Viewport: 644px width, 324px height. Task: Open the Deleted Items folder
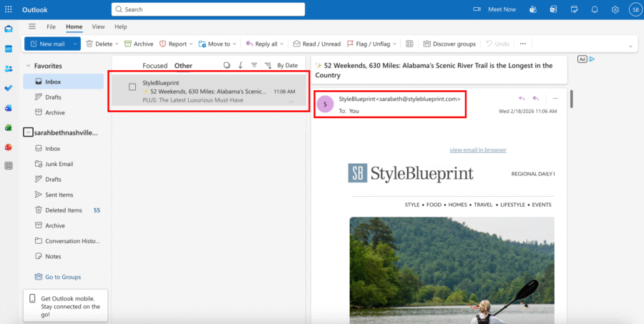click(x=63, y=210)
